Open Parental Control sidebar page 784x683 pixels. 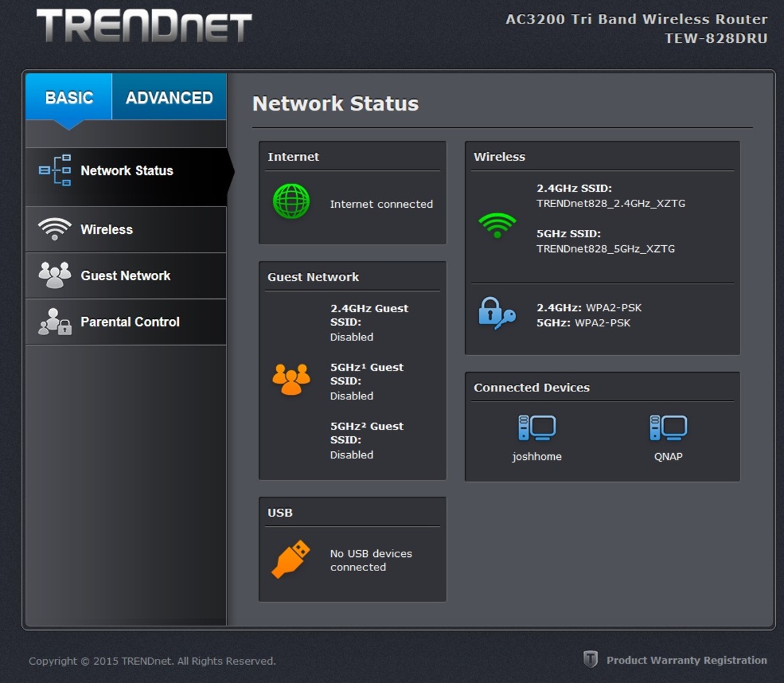tap(126, 322)
